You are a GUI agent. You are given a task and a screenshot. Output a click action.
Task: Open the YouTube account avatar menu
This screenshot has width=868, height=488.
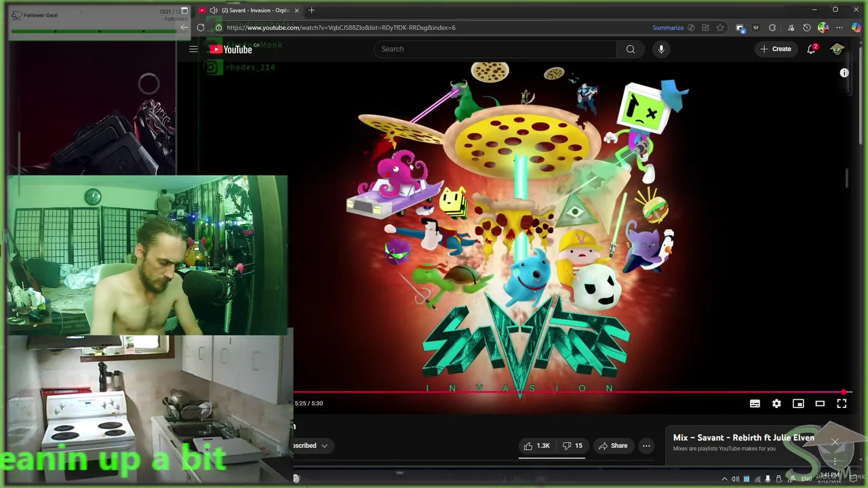point(837,49)
